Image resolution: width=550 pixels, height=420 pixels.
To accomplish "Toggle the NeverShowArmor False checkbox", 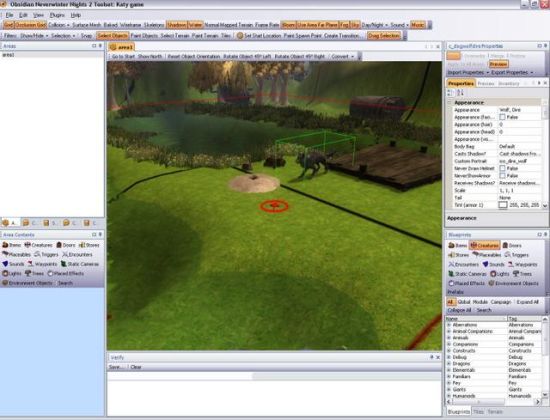I will click(502, 176).
